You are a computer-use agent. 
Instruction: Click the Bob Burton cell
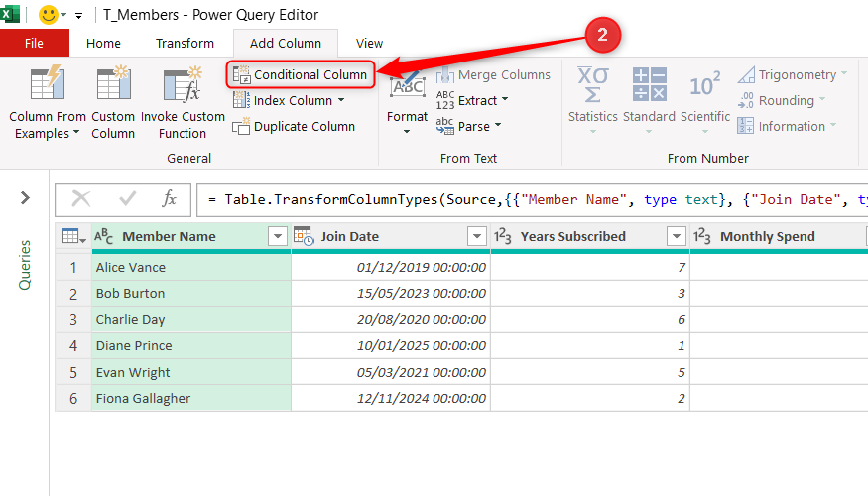tap(191, 294)
